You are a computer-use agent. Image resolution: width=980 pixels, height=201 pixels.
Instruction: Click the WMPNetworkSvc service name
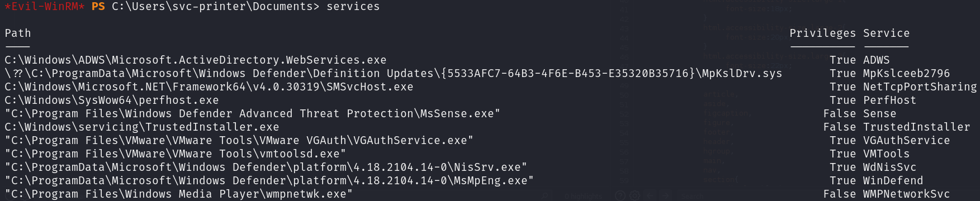[x=906, y=194]
